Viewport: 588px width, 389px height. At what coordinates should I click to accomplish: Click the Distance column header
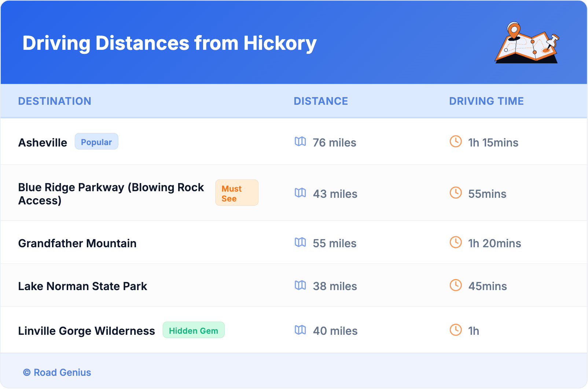pos(321,101)
